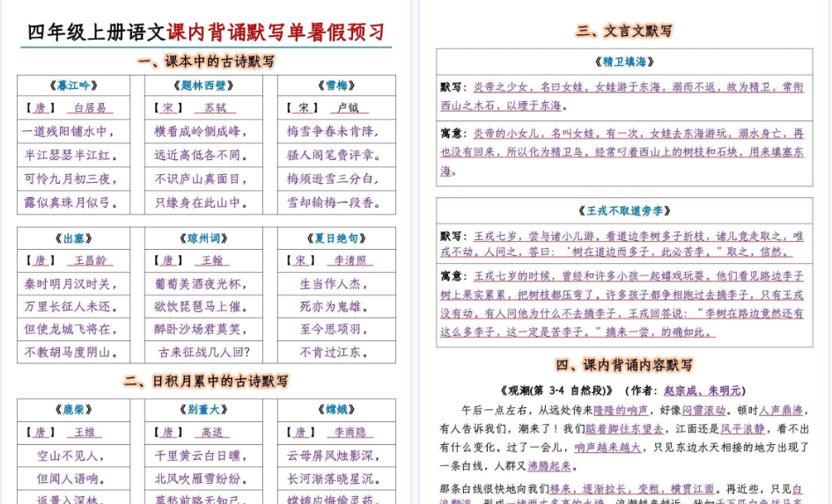Click the underlined phrase 风平浪静

[x=742, y=428]
